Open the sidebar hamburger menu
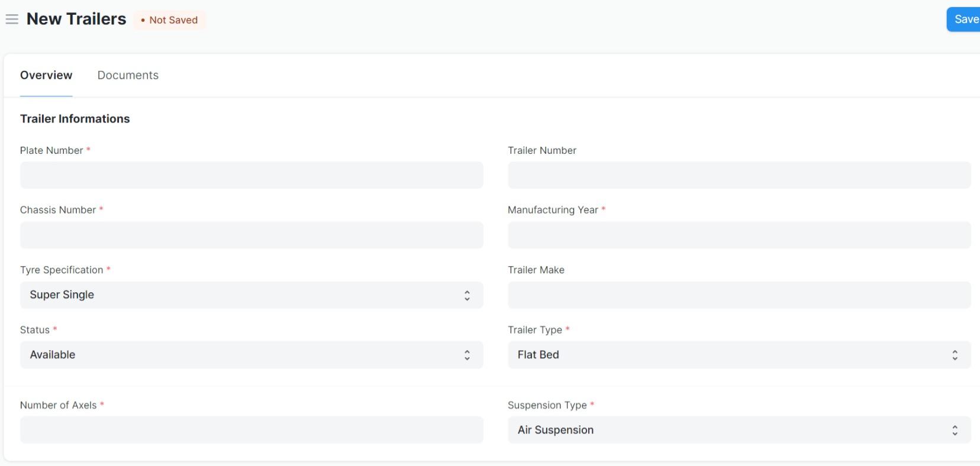The width and height of the screenshot is (980, 466). coord(12,19)
